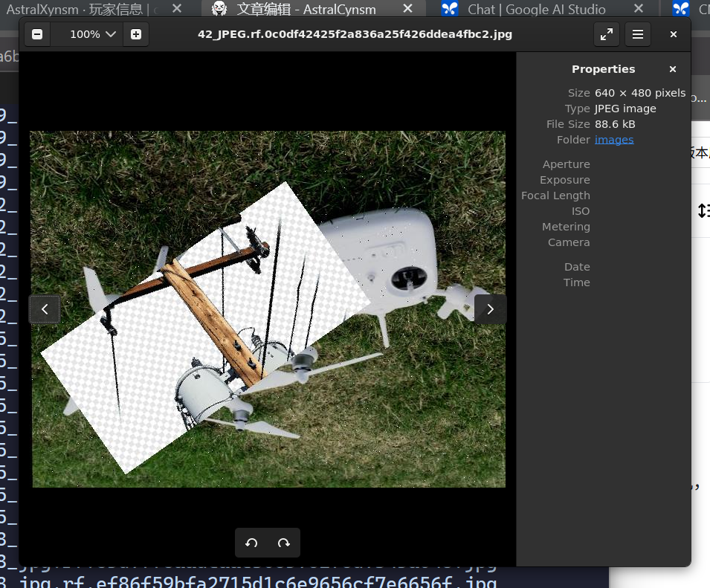
Task: Open the 100% zoom level dropdown
Action: (93, 35)
